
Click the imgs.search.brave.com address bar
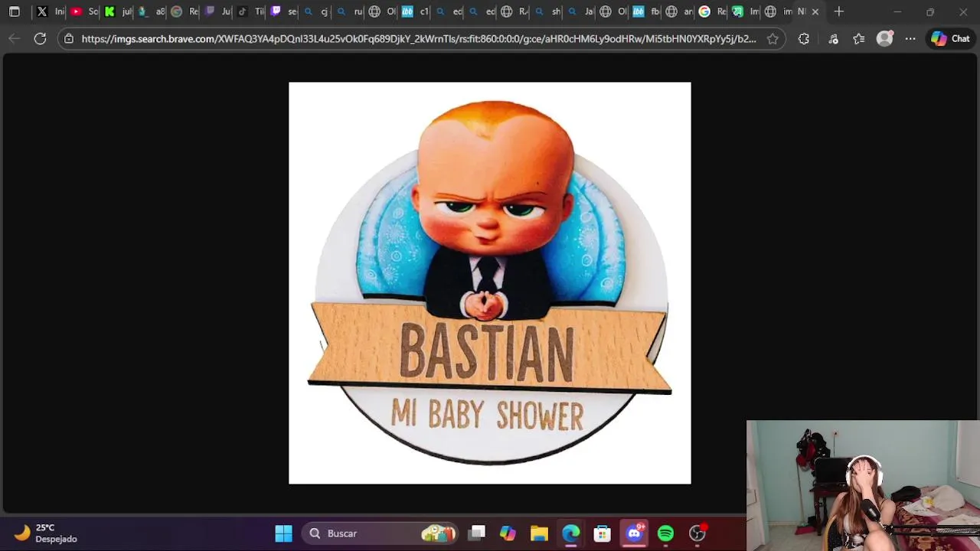coord(418,38)
